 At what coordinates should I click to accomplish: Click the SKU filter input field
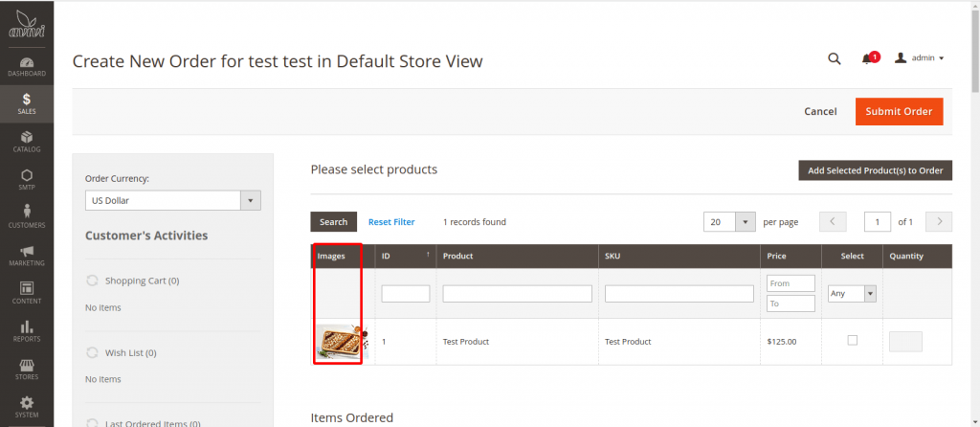pos(679,293)
